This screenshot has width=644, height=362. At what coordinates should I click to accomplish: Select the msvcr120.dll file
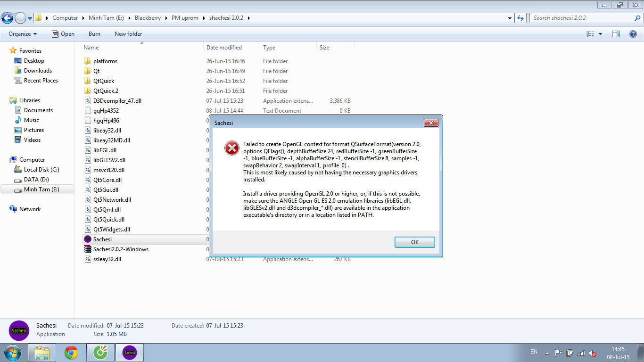[x=109, y=170]
